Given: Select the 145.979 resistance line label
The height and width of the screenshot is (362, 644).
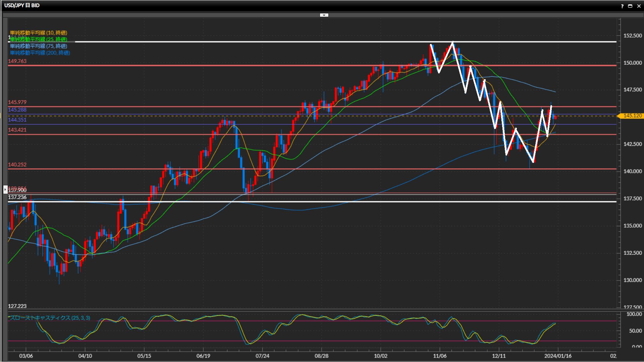Looking at the screenshot, I should [17, 102].
